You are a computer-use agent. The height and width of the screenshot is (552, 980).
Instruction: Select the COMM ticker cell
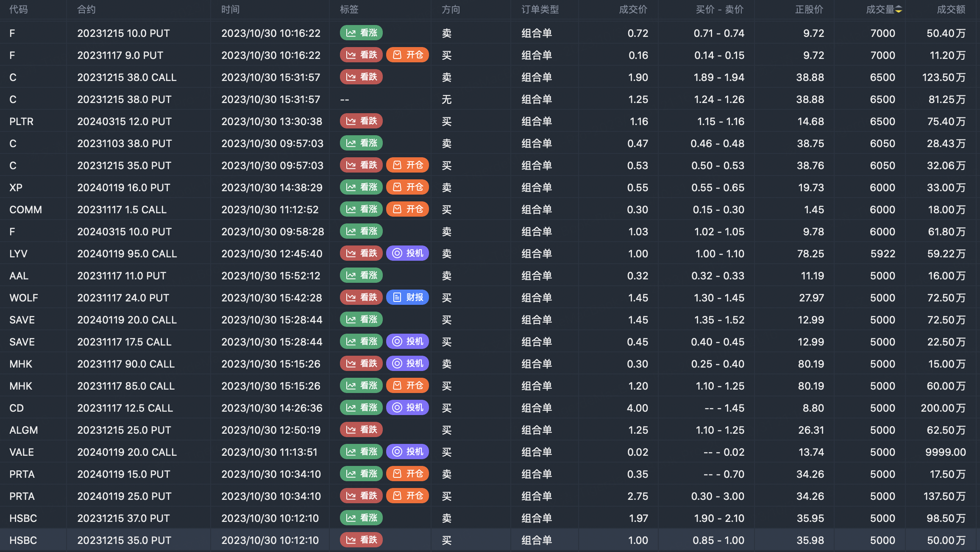click(26, 209)
